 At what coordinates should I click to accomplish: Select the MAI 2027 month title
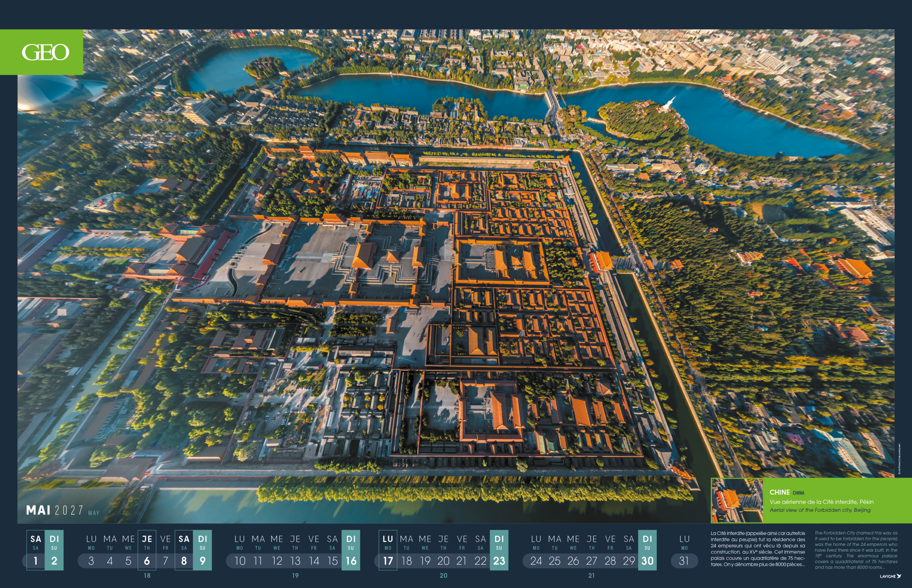tap(55, 510)
